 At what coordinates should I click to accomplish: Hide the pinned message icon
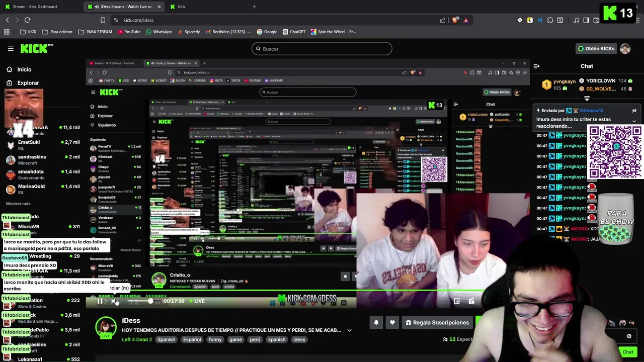(x=634, y=111)
